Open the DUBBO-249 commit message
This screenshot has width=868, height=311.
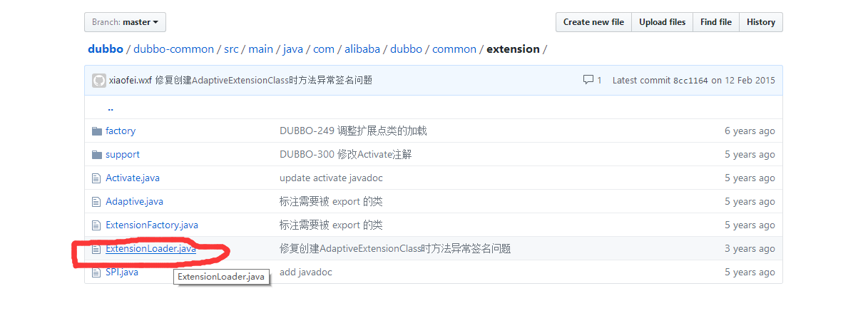[x=353, y=131]
